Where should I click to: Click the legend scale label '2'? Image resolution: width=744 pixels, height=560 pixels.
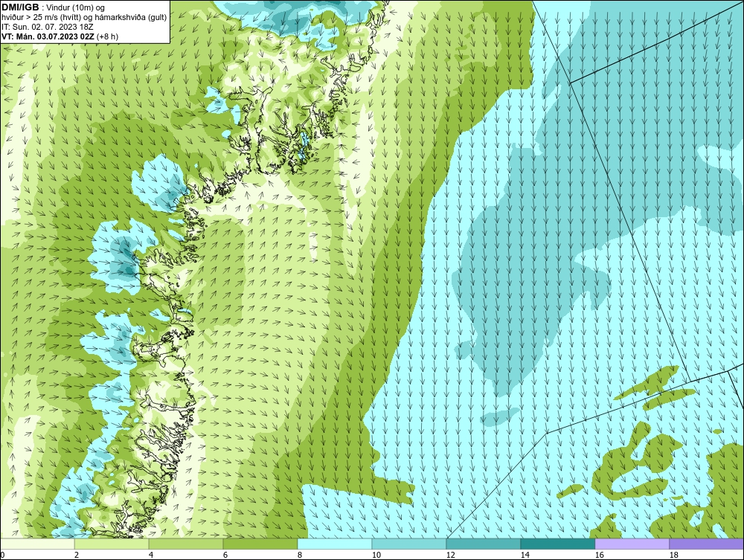pyautogui.click(x=77, y=555)
